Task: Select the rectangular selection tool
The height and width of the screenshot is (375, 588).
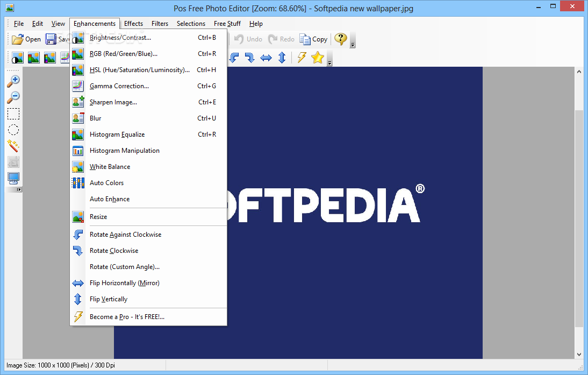Action: [x=13, y=114]
